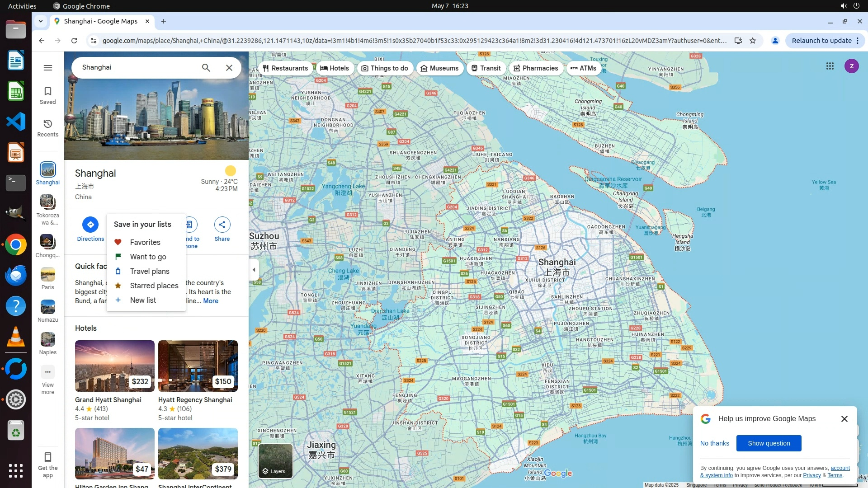The height and width of the screenshot is (488, 868).
Task: Open Google apps grid icon
Action: (830, 66)
